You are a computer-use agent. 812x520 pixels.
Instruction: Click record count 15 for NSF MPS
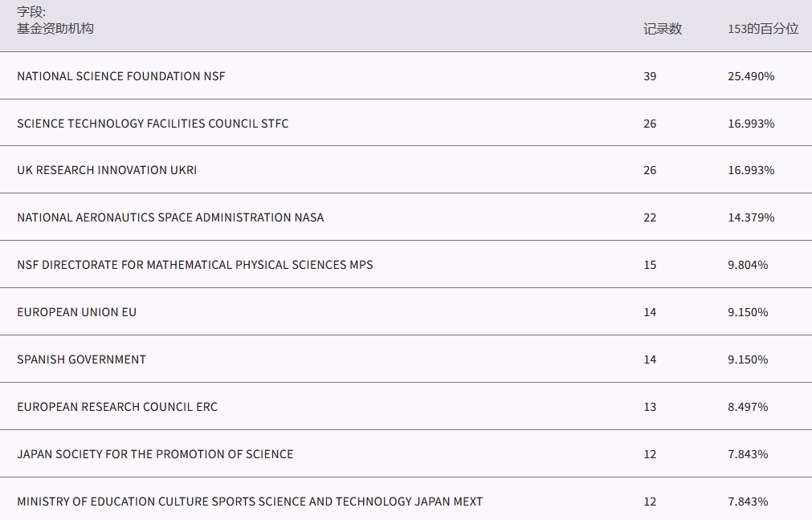(x=650, y=265)
